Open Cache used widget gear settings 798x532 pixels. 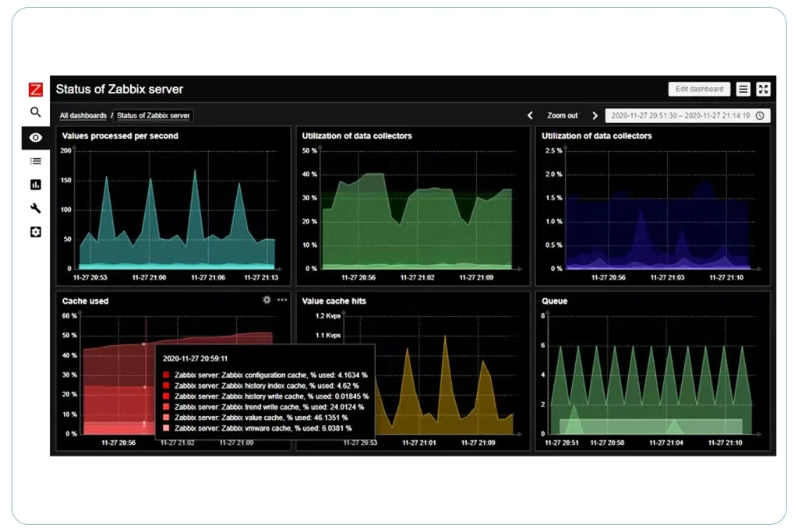click(x=267, y=300)
